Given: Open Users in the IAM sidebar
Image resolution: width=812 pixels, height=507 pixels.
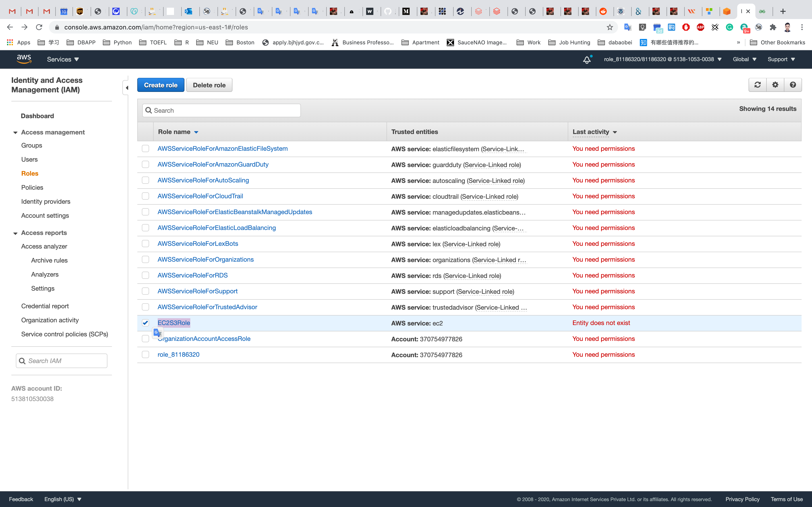Looking at the screenshot, I should (29, 159).
